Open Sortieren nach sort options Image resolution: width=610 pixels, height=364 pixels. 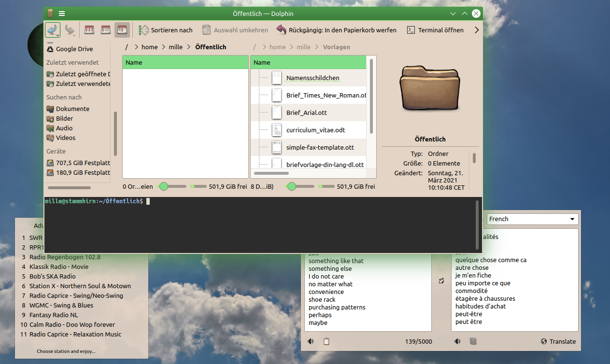165,30
